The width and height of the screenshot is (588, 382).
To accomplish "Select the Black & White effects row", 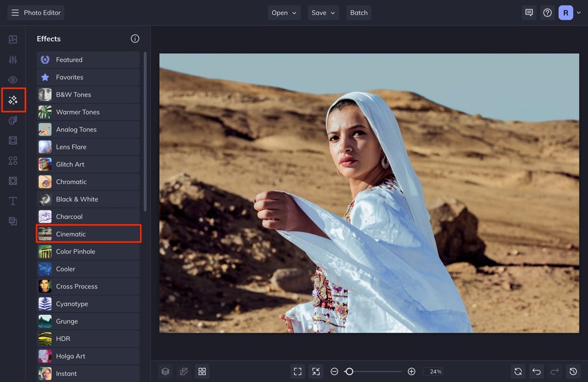I will [x=88, y=199].
